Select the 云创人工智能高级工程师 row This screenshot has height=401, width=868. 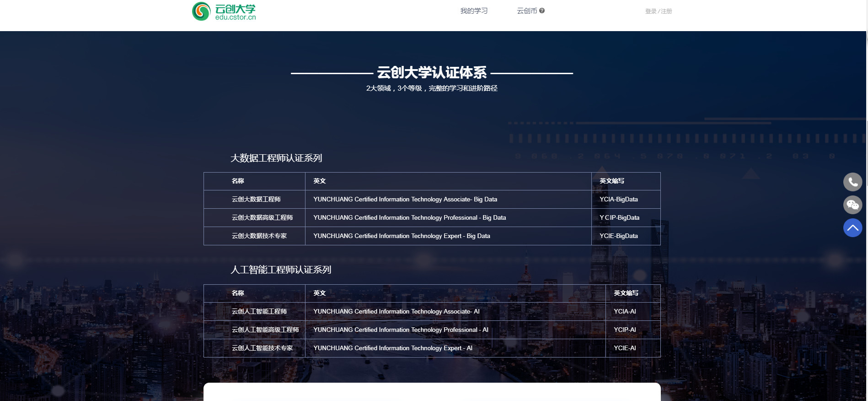(265, 330)
